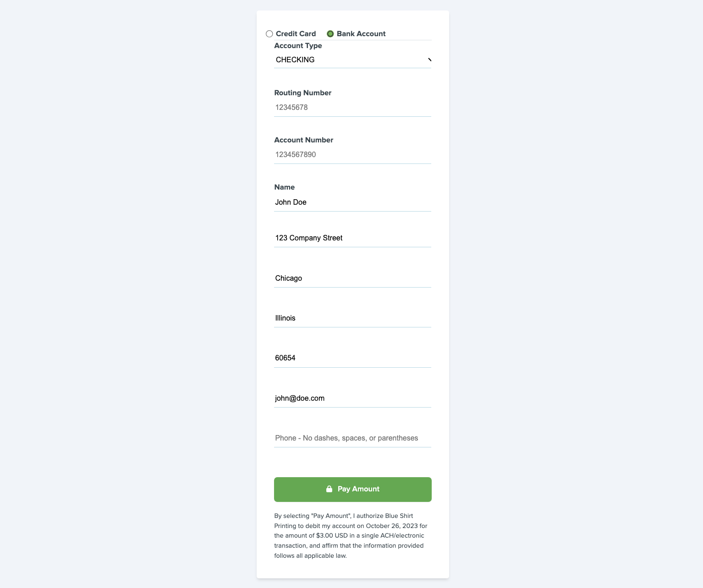Click the Account Number label

tap(303, 140)
